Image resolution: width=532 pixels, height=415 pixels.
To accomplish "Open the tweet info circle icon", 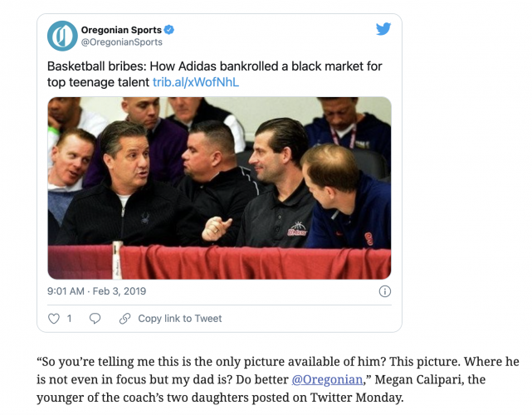I will click(x=385, y=291).
